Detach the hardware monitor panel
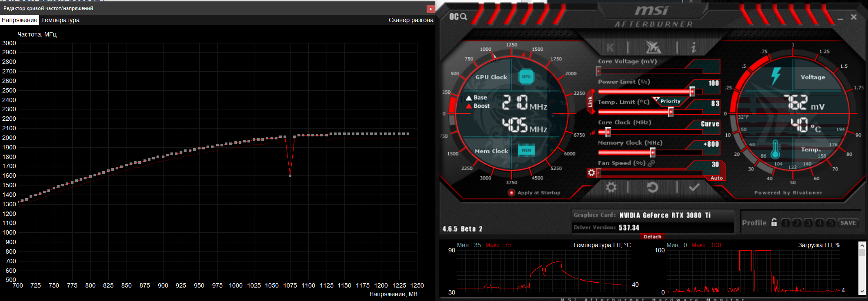 [652, 237]
